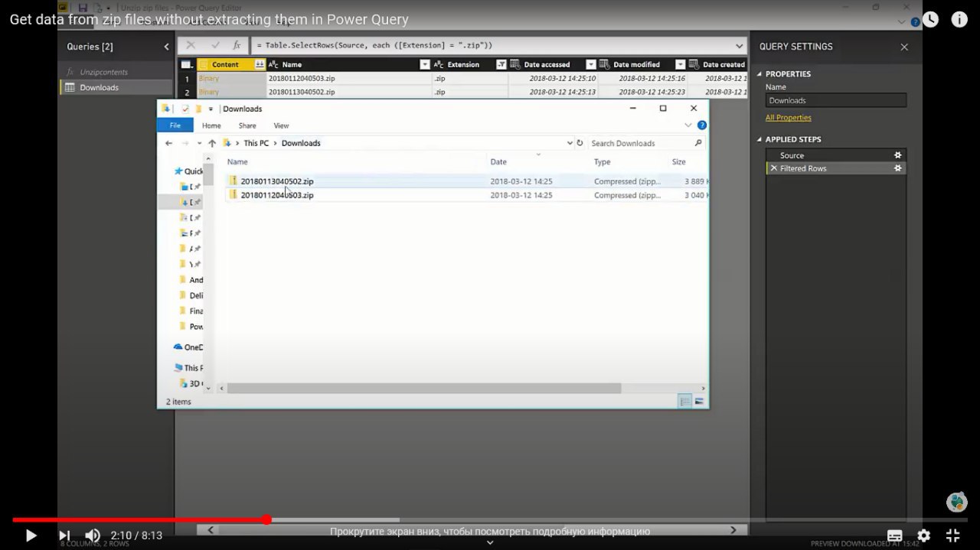Click Downloads in the address breadcrumb
The height and width of the screenshot is (550, 980).
301,143
